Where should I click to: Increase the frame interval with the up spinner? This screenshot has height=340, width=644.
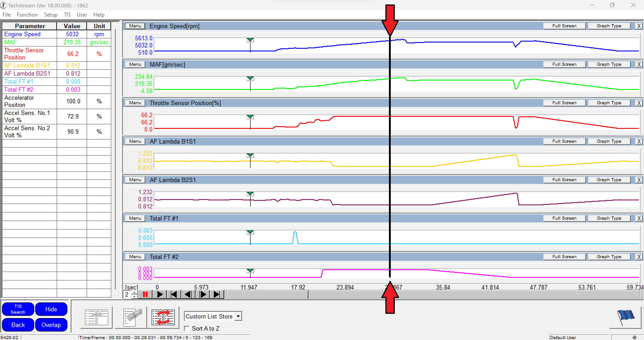point(135,293)
